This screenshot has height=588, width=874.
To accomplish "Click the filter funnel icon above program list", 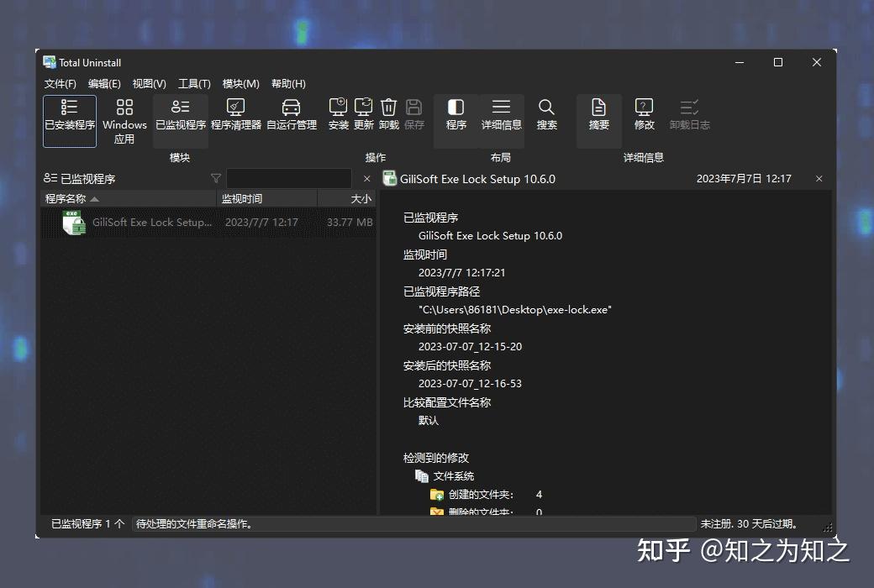I will click(x=216, y=178).
